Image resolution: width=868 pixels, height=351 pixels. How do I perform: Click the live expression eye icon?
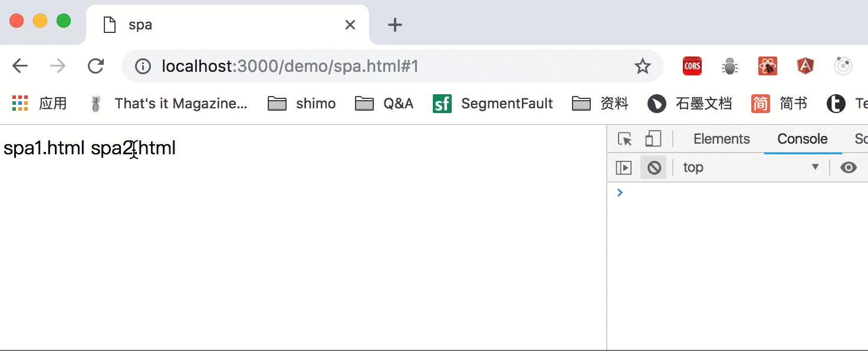[849, 168]
